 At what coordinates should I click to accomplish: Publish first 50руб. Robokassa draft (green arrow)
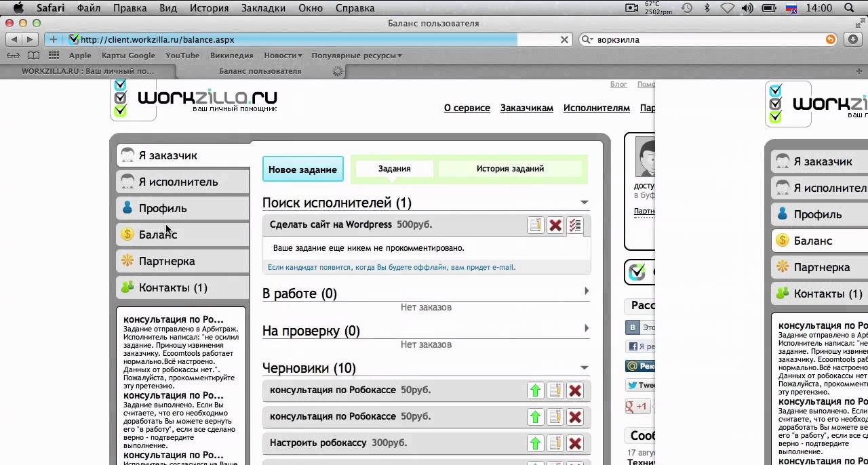[536, 390]
